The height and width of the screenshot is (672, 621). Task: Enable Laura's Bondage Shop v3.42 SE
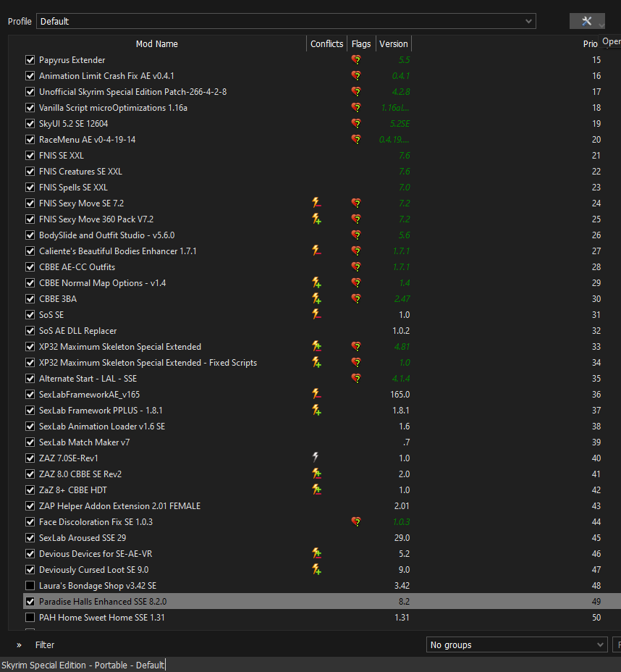pyautogui.click(x=30, y=585)
